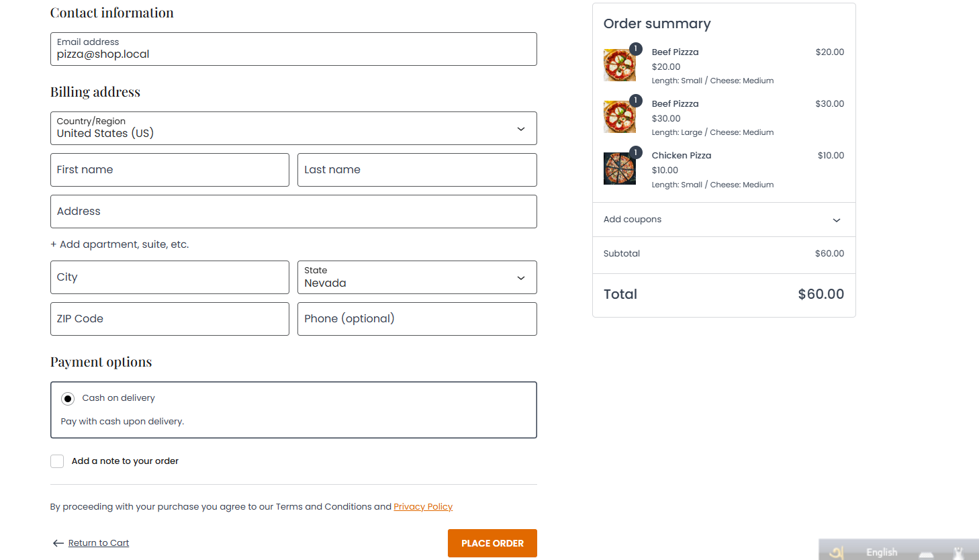Focus the First name field
Screen dimensions: 979x560
[170, 170]
